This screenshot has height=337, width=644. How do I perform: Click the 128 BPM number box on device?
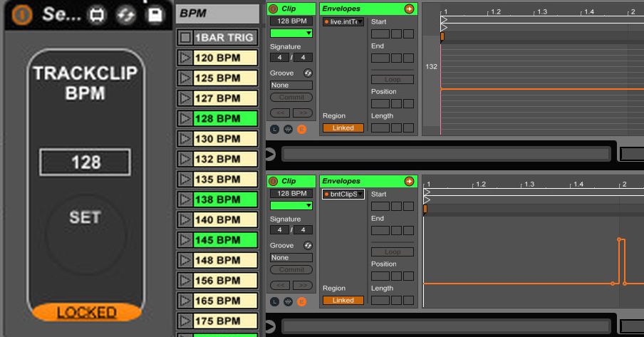[x=85, y=162]
